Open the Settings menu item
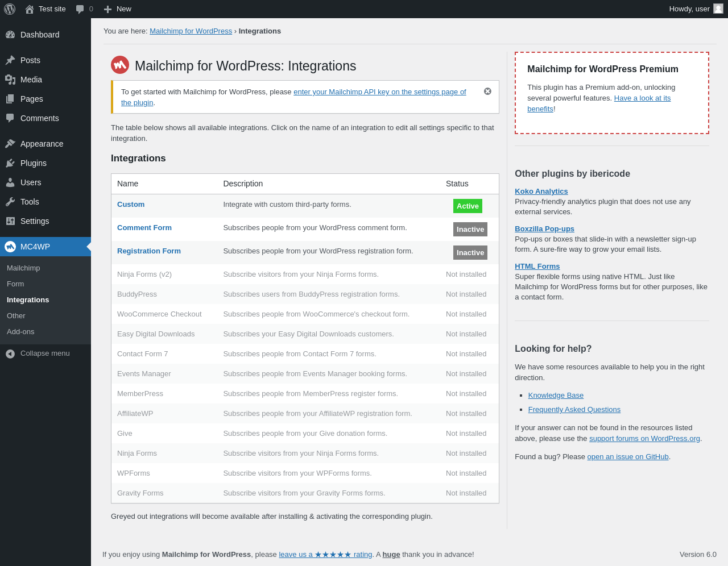The image size is (728, 566). pos(45,221)
